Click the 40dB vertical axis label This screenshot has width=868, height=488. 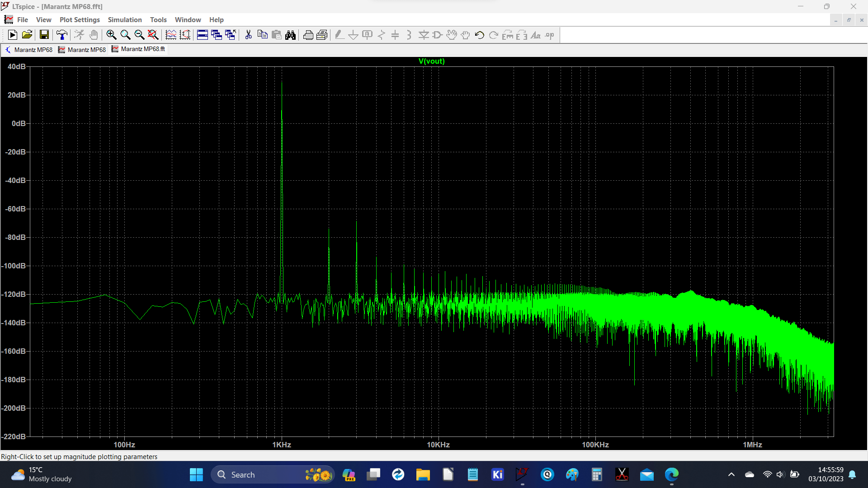[17, 66]
